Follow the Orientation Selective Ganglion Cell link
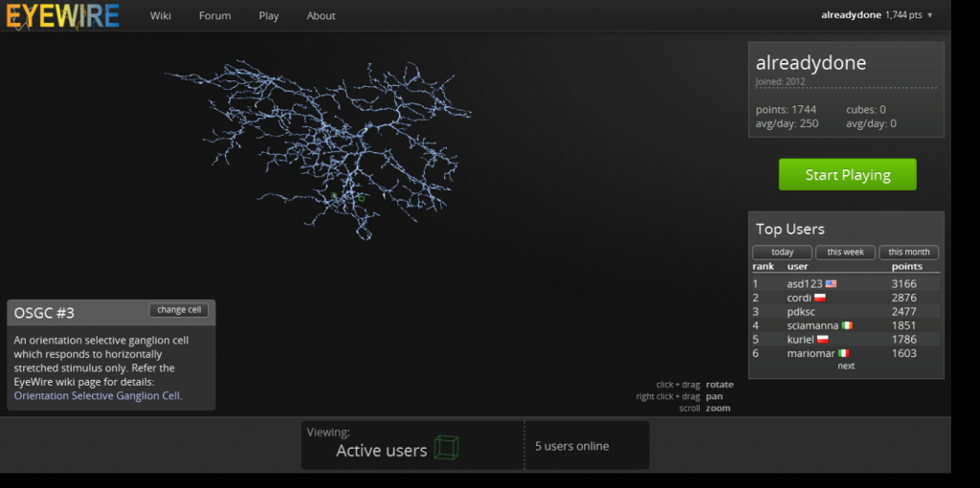This screenshot has width=980, height=488. click(x=98, y=395)
